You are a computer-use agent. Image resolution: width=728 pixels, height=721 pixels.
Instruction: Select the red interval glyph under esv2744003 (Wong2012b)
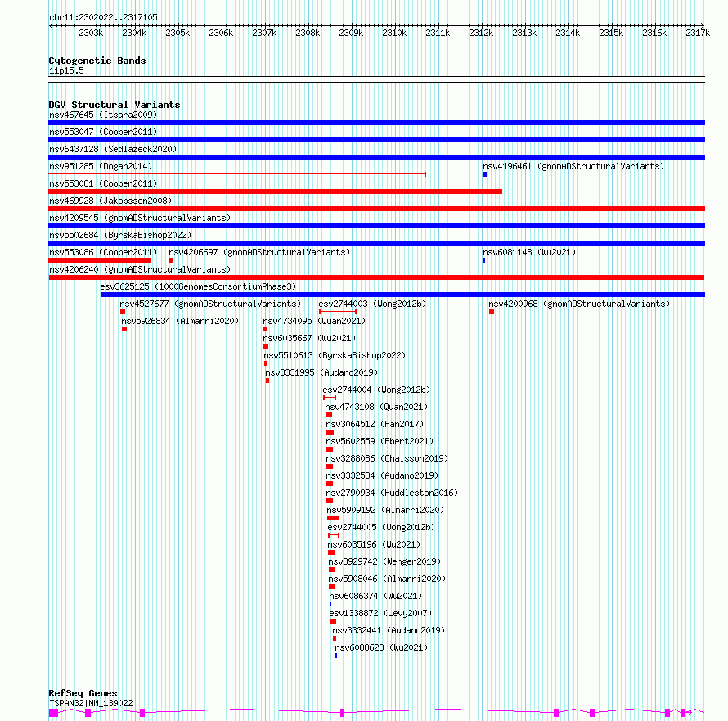tap(338, 312)
